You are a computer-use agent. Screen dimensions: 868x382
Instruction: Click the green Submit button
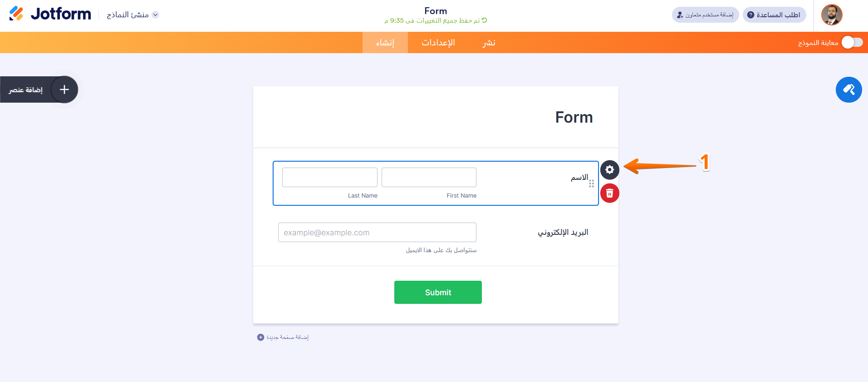(438, 292)
